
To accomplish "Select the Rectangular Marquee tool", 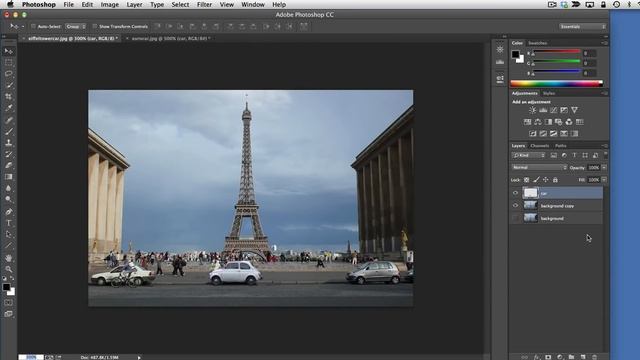I will click(x=9, y=62).
